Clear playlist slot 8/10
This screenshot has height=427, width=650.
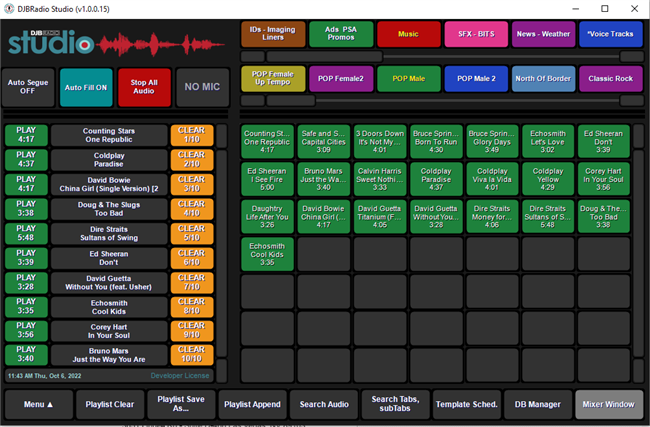pyautogui.click(x=192, y=306)
